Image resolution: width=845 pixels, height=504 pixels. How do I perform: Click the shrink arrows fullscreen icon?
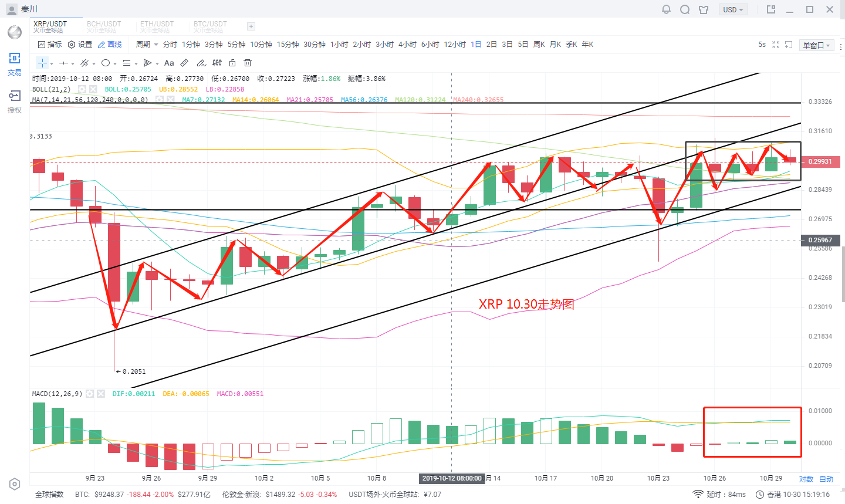[x=776, y=45]
